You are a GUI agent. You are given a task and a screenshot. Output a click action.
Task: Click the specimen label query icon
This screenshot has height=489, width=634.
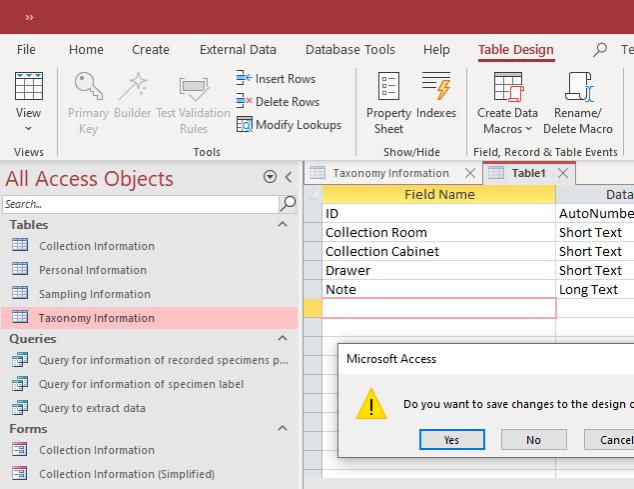point(20,383)
